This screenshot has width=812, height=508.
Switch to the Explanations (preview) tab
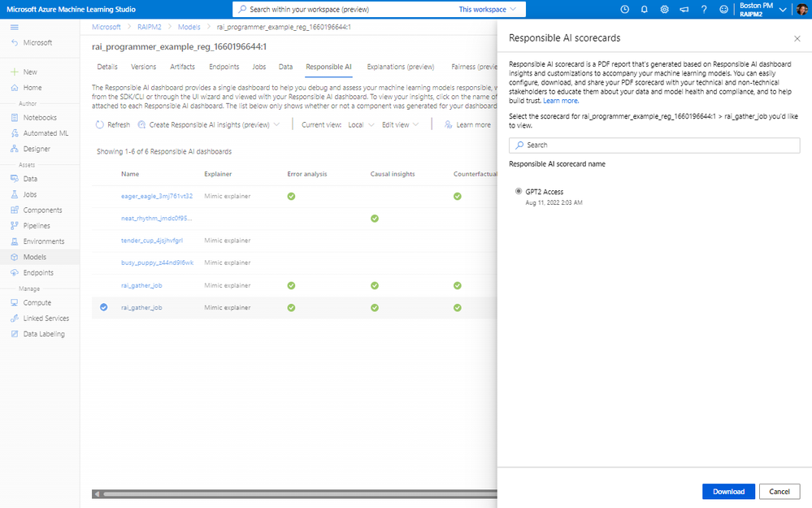coord(400,67)
